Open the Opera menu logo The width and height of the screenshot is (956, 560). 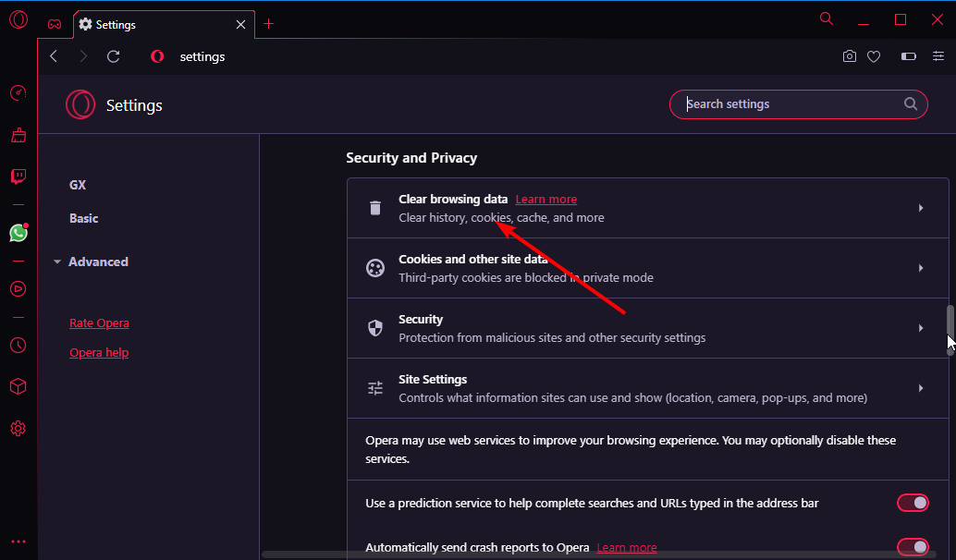(18, 19)
